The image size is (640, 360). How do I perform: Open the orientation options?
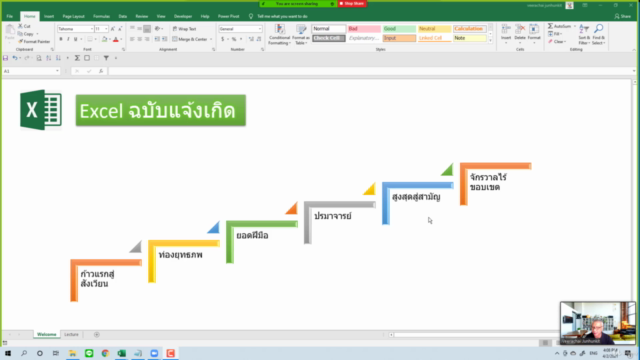158,29
